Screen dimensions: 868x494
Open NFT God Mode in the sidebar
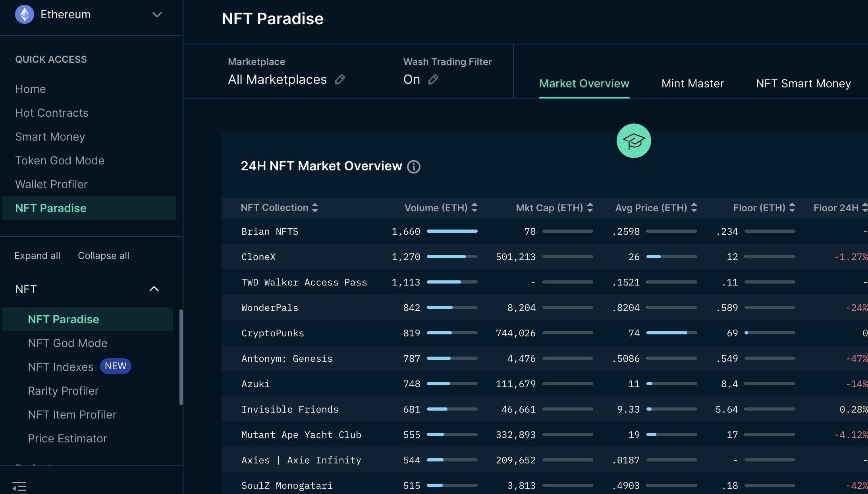tap(68, 343)
